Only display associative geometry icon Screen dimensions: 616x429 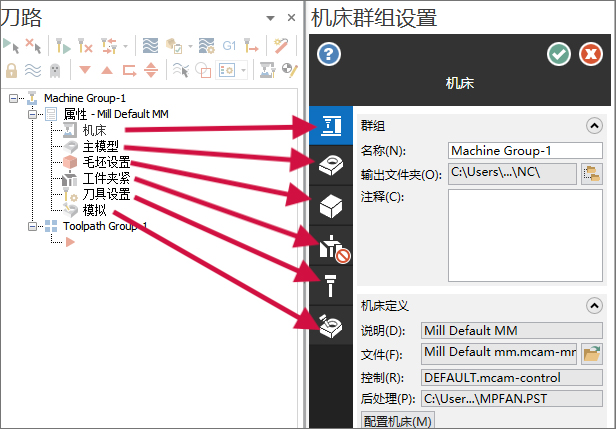point(203,70)
